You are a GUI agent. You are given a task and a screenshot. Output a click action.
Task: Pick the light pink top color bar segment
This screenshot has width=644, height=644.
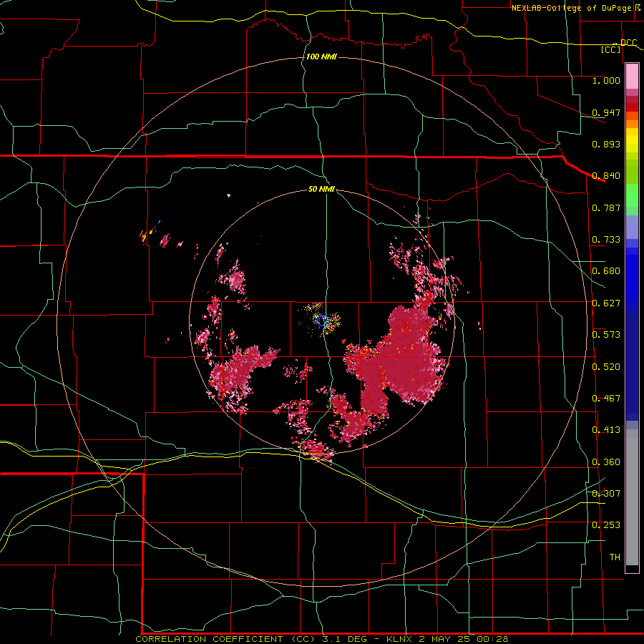(x=632, y=76)
